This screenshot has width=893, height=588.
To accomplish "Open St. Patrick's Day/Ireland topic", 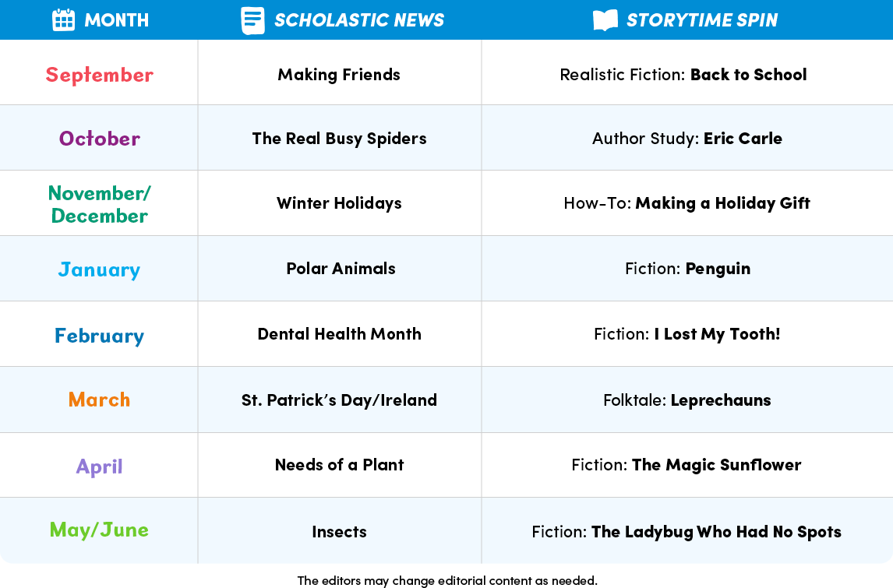I will pos(340,400).
